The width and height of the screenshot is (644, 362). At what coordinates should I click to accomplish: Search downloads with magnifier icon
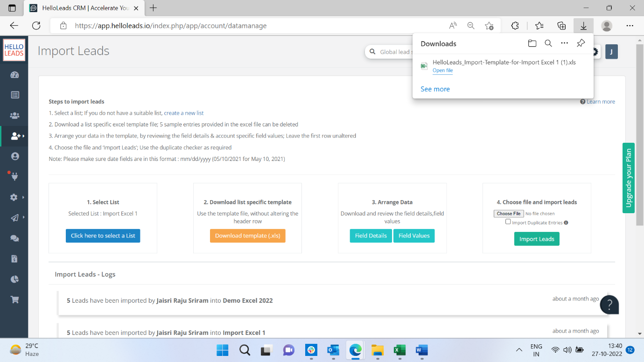[548, 43]
